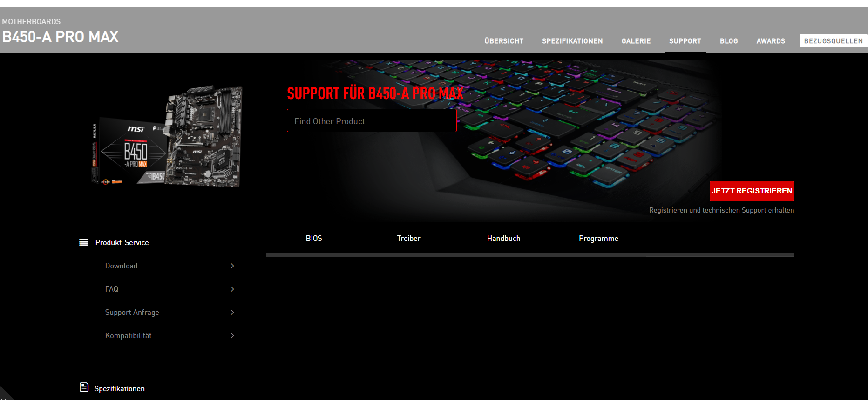The width and height of the screenshot is (868, 400).
Task: Click the Motherboards breadcrumb text
Action: [31, 21]
